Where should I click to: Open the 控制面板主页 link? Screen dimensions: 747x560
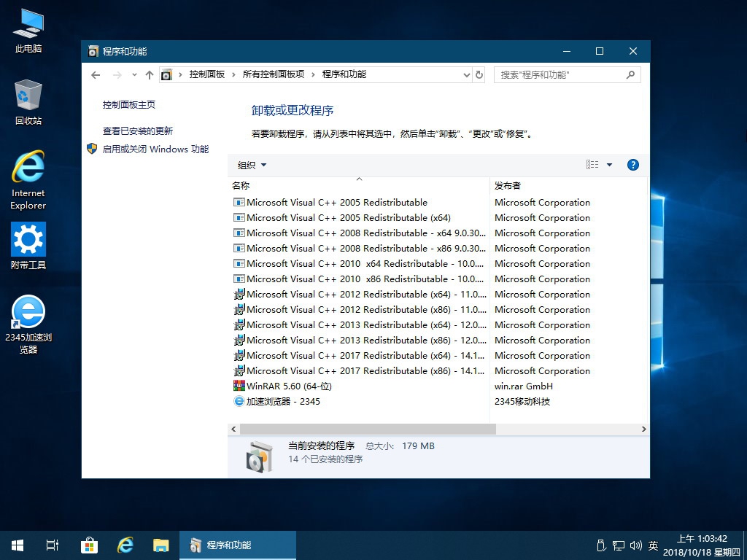pos(129,105)
